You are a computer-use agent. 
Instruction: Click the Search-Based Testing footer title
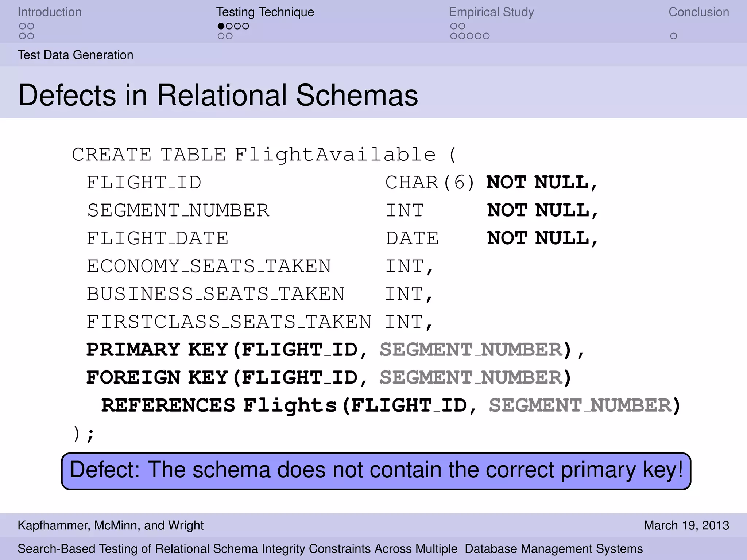coord(330,549)
